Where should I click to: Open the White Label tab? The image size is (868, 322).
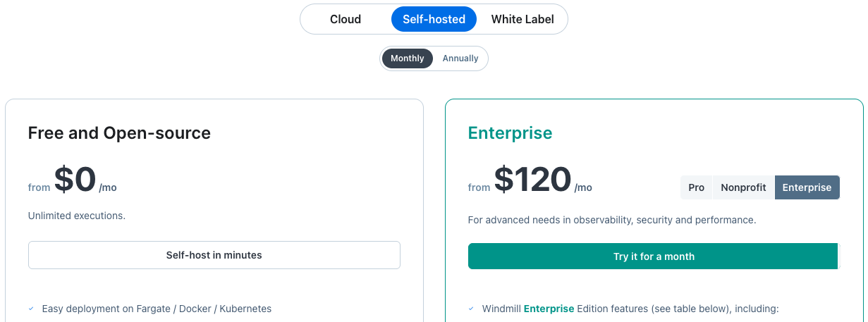point(522,19)
